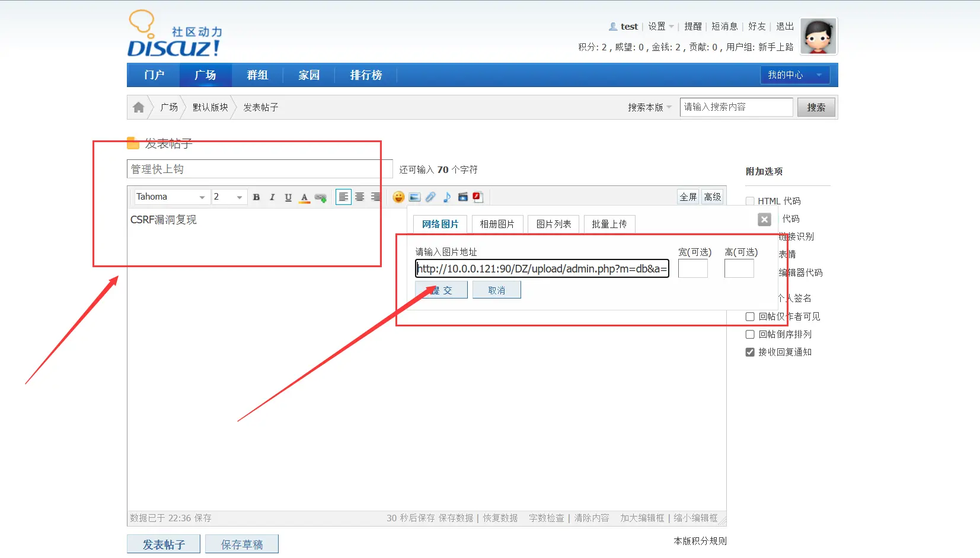Click the 退出 logout link

click(x=785, y=27)
